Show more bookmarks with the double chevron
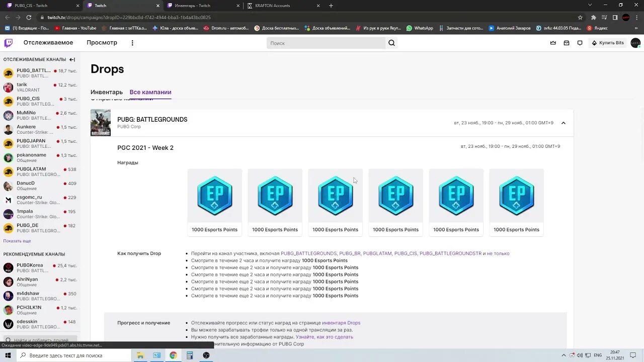 coord(636,28)
